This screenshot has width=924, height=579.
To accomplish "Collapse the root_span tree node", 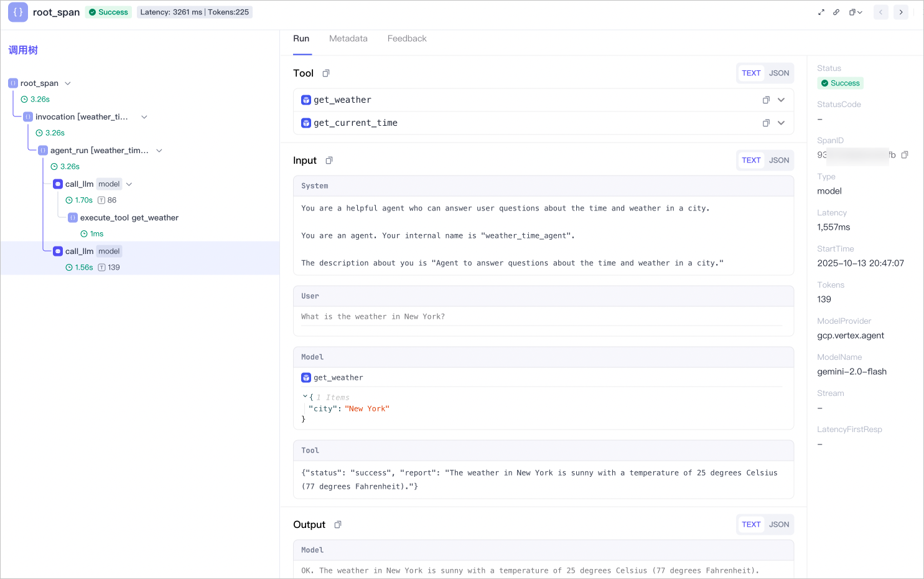I will pyautogui.click(x=68, y=83).
